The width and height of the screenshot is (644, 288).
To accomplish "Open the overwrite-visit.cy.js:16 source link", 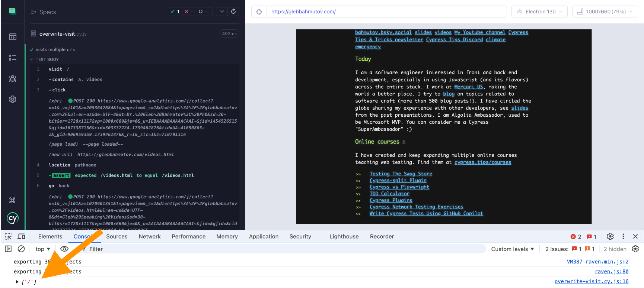I will pos(592,281).
